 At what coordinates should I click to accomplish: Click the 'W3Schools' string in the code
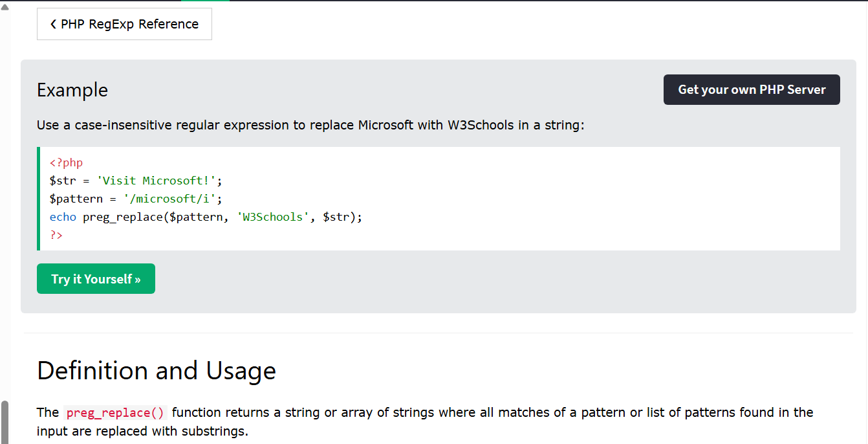pos(273,217)
